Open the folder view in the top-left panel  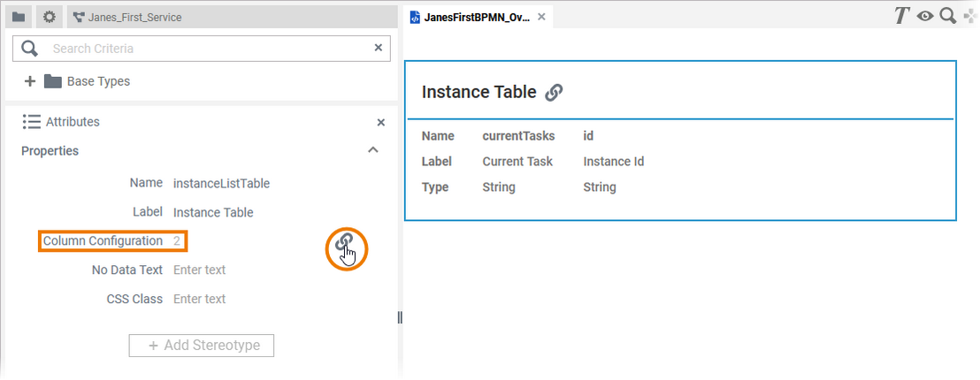pyautogui.click(x=19, y=17)
